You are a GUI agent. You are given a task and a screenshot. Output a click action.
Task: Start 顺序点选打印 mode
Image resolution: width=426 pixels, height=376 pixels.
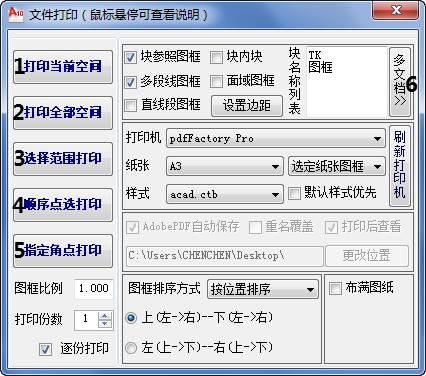coord(63,205)
